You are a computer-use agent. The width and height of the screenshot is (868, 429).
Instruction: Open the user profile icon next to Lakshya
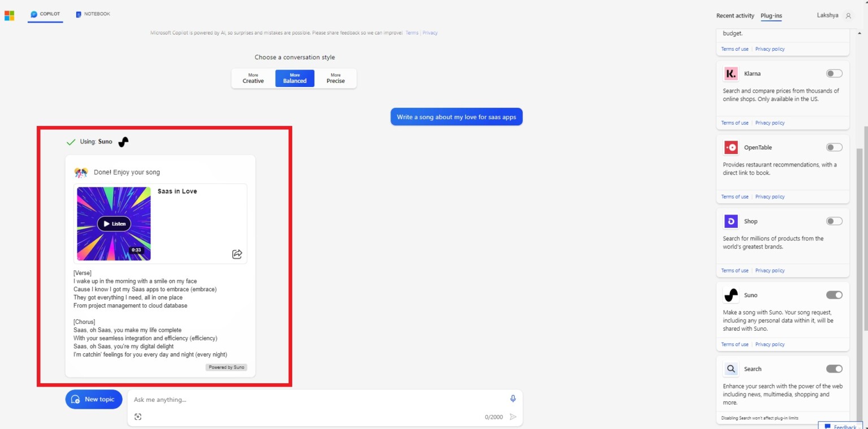coord(849,15)
